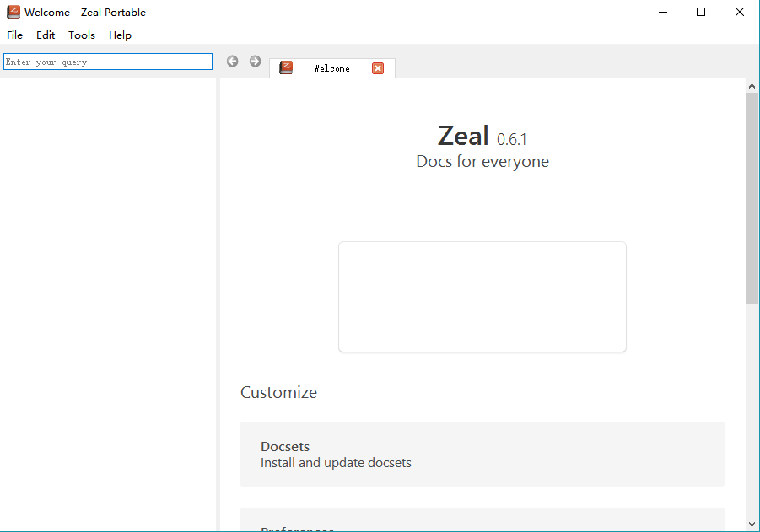Click the Zeal book icon on the Welcome tab

coord(286,67)
